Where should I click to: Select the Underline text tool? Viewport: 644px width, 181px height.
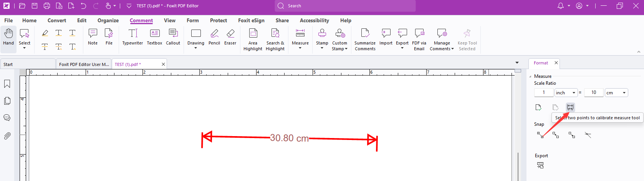point(73,33)
